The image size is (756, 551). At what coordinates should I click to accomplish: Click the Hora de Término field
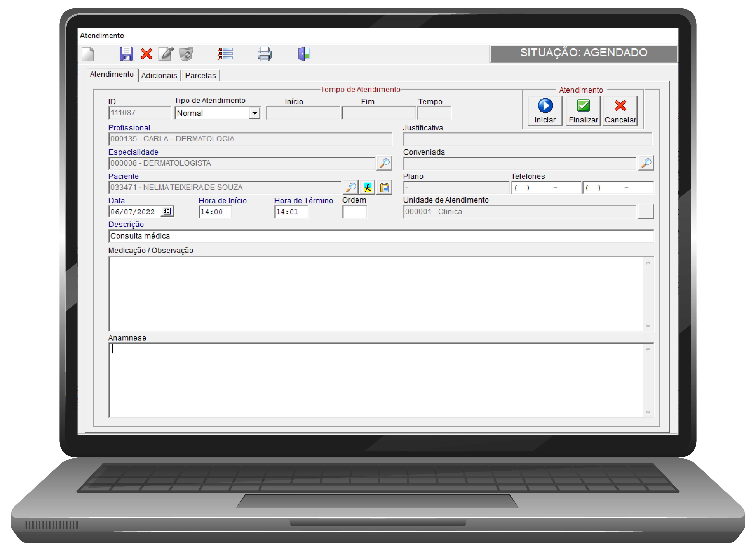291,212
